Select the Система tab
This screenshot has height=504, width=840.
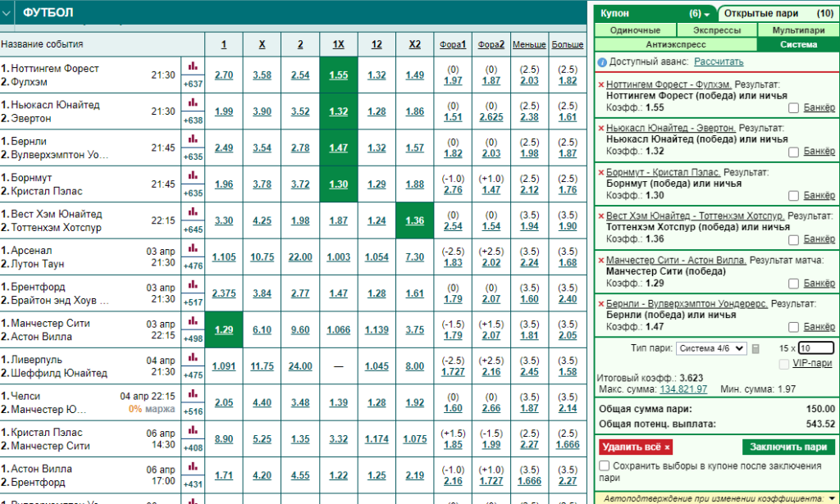798,44
